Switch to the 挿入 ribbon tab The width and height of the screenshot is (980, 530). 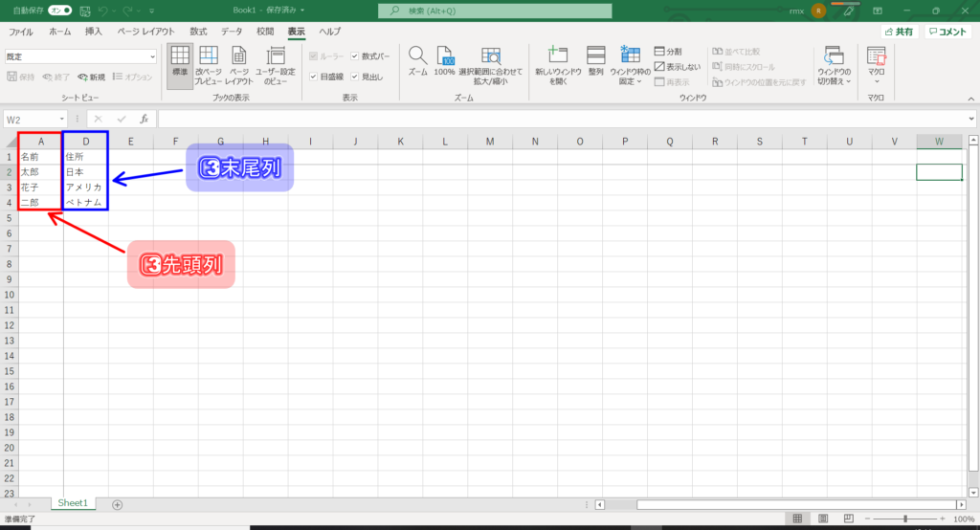coord(94,32)
